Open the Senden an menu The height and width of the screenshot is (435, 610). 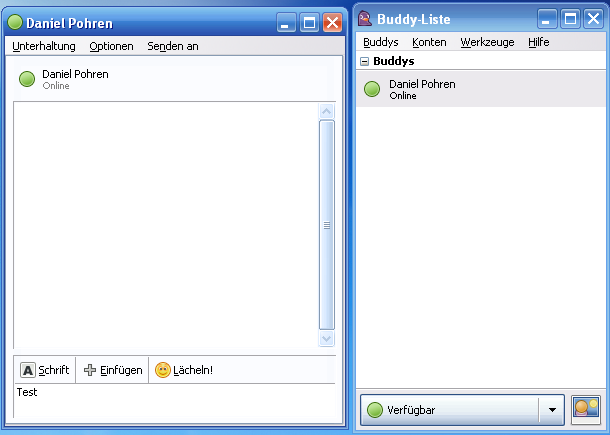coord(173,46)
